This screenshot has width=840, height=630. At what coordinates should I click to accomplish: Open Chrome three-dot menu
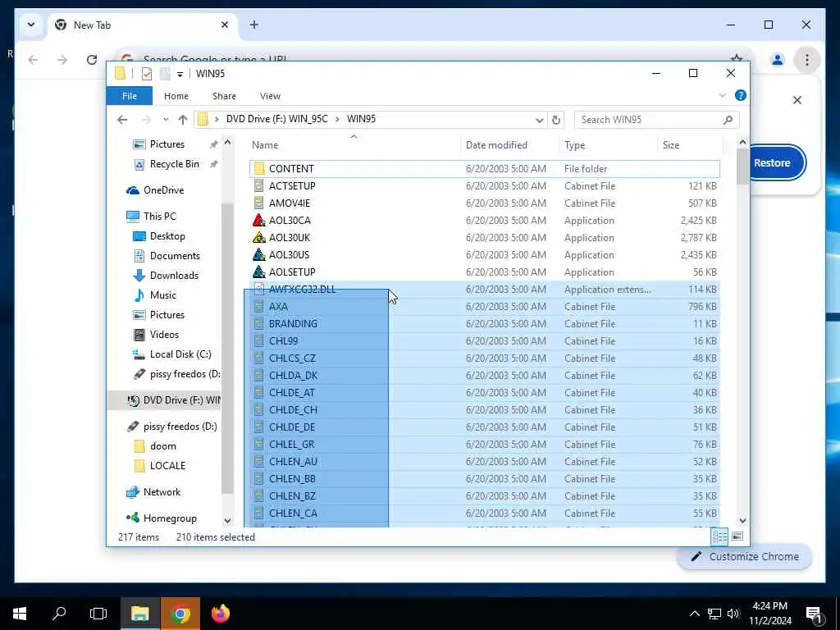coord(807,59)
